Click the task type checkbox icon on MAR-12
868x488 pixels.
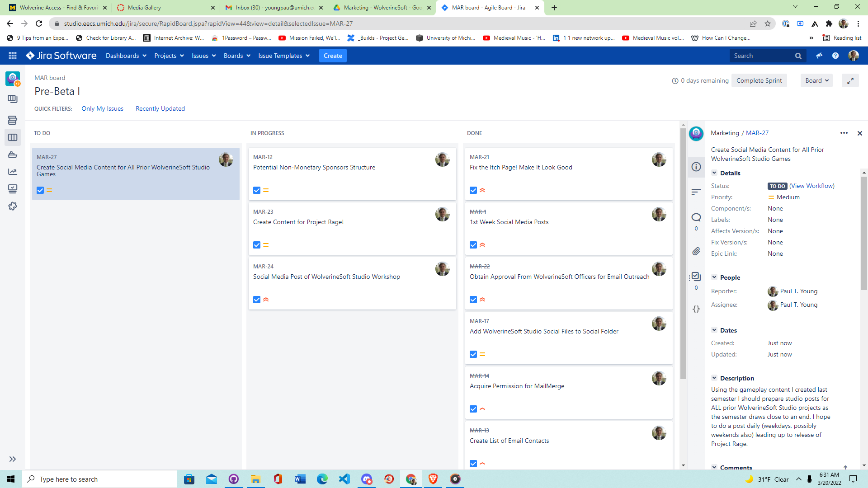click(257, 190)
